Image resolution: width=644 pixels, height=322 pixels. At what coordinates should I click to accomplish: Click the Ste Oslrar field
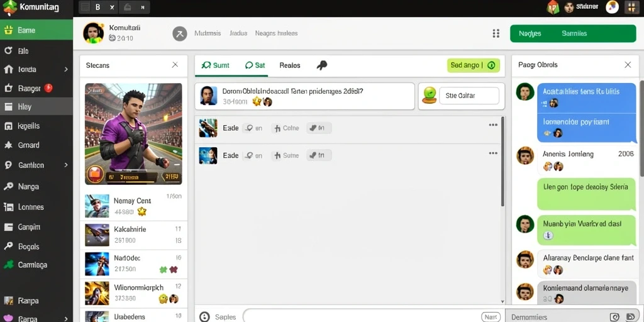(469, 96)
